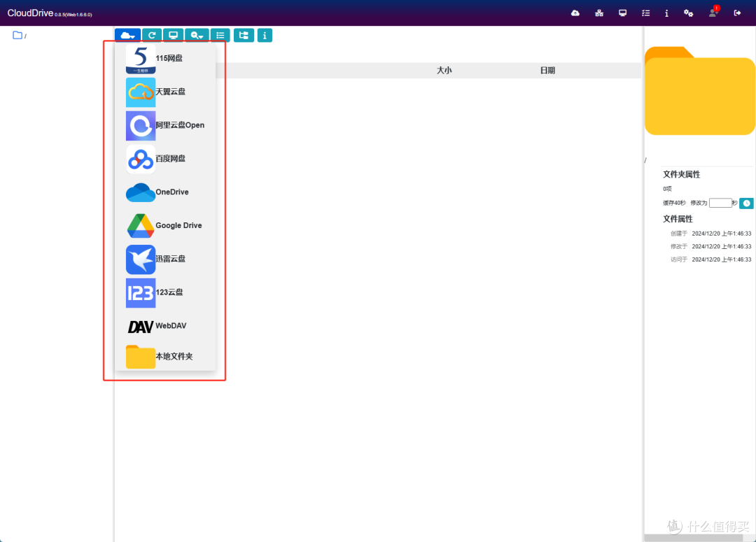Choose 123云盘 in the cloud menu

(165, 292)
